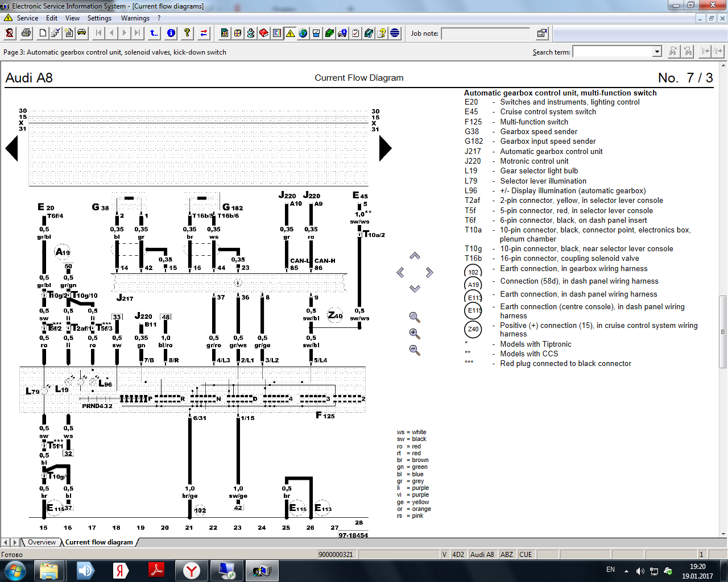Click the large black right arrow on diagram
728x582 pixels.
[386, 148]
